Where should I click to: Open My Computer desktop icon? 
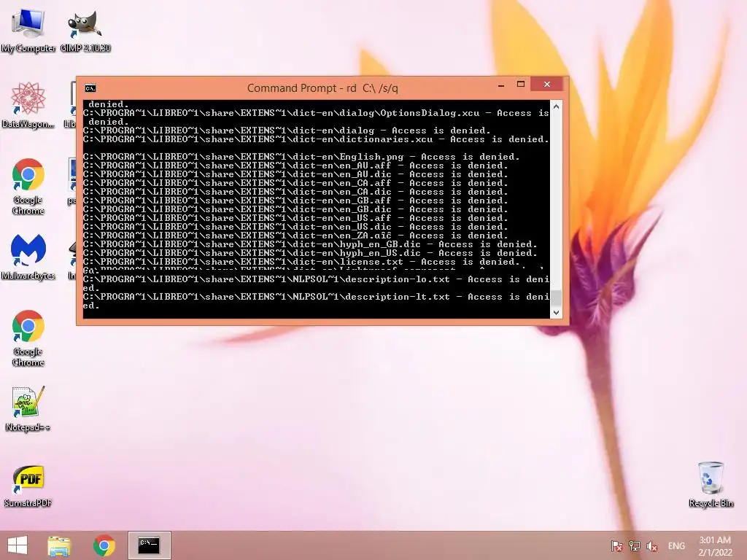(28, 29)
